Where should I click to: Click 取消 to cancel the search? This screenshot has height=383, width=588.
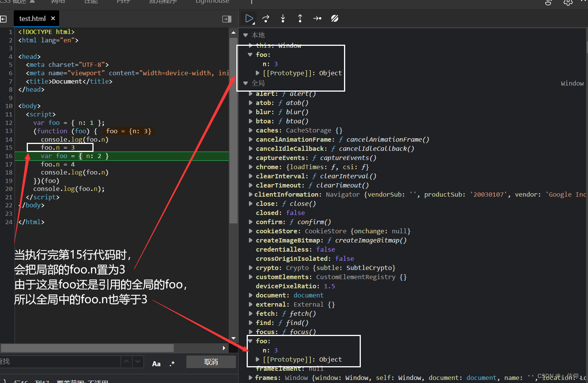[x=211, y=362]
